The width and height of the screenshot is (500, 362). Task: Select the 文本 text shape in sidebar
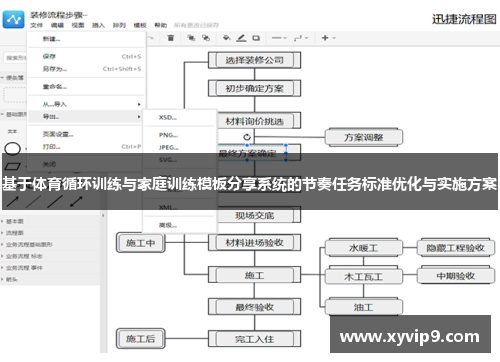[x=12, y=132]
